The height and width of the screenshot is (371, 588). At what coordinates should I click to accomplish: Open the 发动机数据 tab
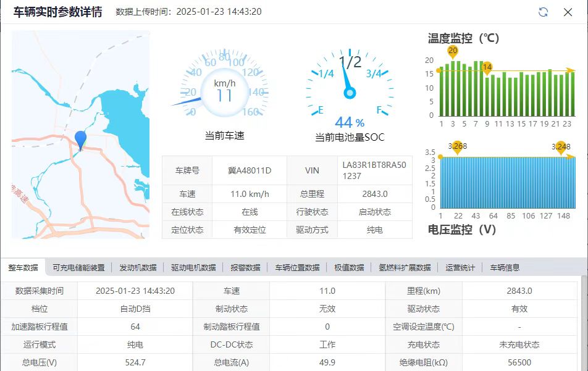pos(138,268)
